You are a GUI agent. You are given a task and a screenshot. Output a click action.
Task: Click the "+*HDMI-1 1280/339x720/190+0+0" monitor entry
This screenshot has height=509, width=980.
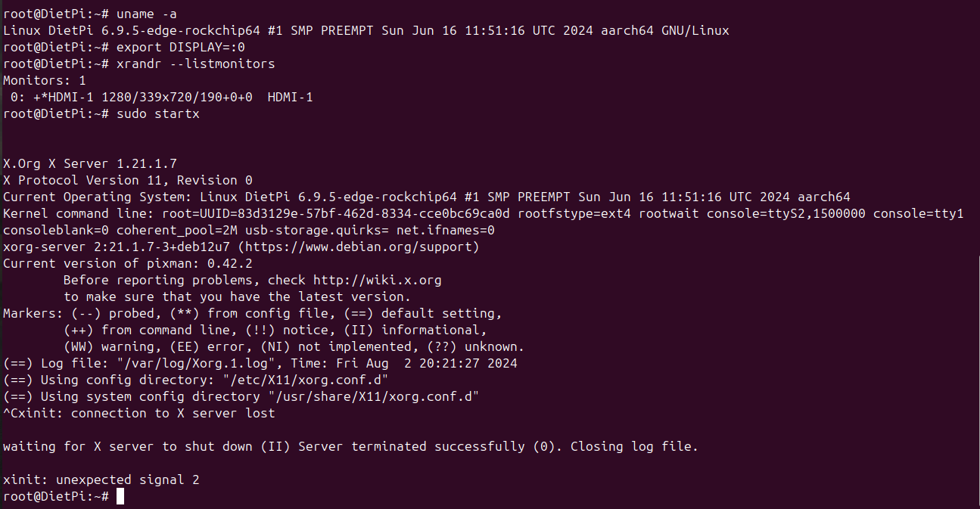click(142, 97)
